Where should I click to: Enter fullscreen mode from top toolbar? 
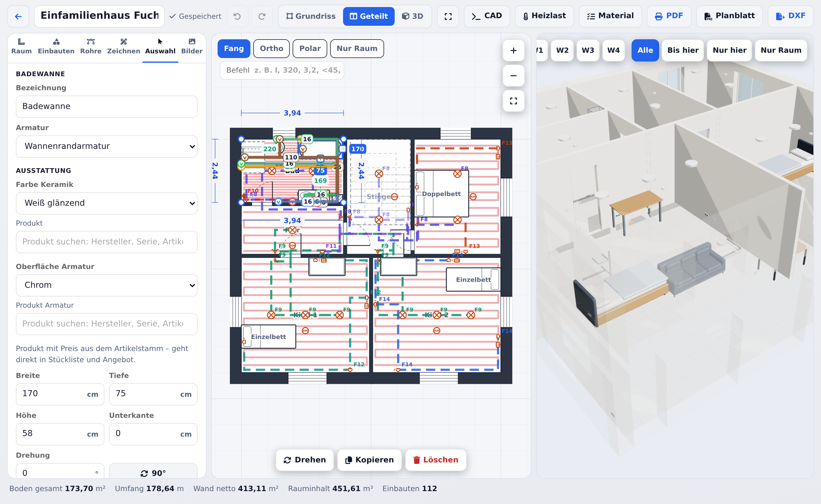pos(448,16)
